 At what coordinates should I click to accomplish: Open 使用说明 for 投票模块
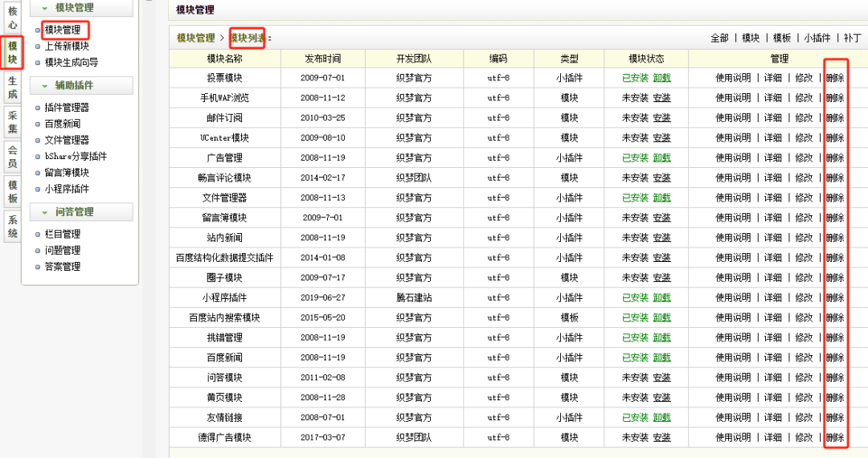point(734,78)
